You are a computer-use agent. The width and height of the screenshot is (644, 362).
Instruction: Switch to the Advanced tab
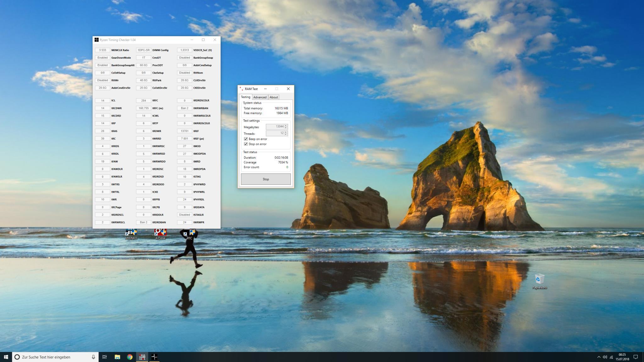[x=260, y=97]
